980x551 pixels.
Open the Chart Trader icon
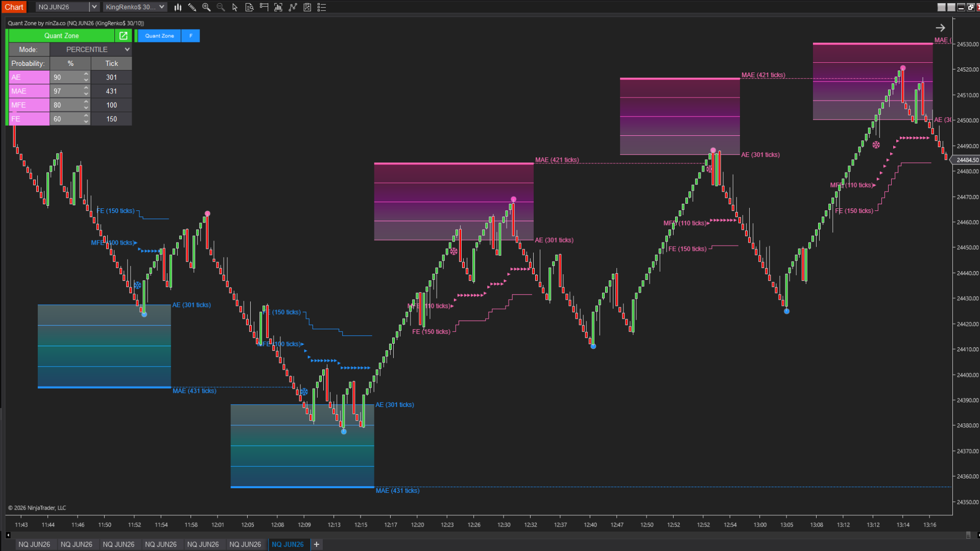pos(264,7)
